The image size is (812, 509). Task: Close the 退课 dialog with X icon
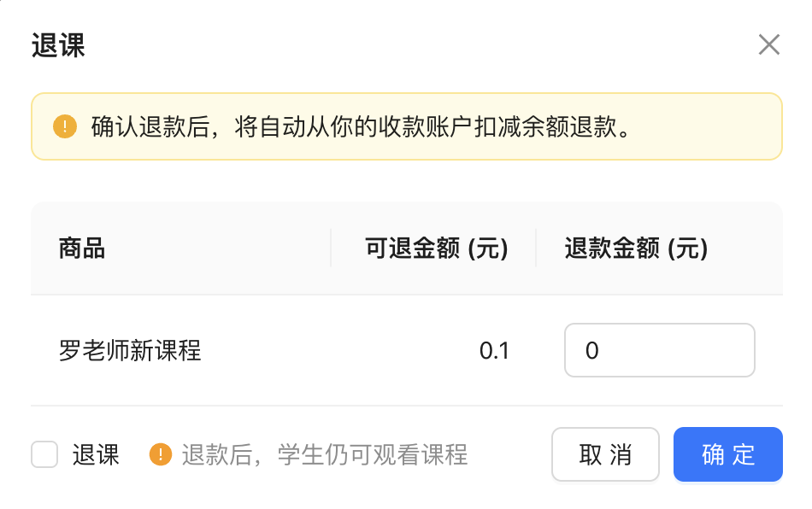769,44
